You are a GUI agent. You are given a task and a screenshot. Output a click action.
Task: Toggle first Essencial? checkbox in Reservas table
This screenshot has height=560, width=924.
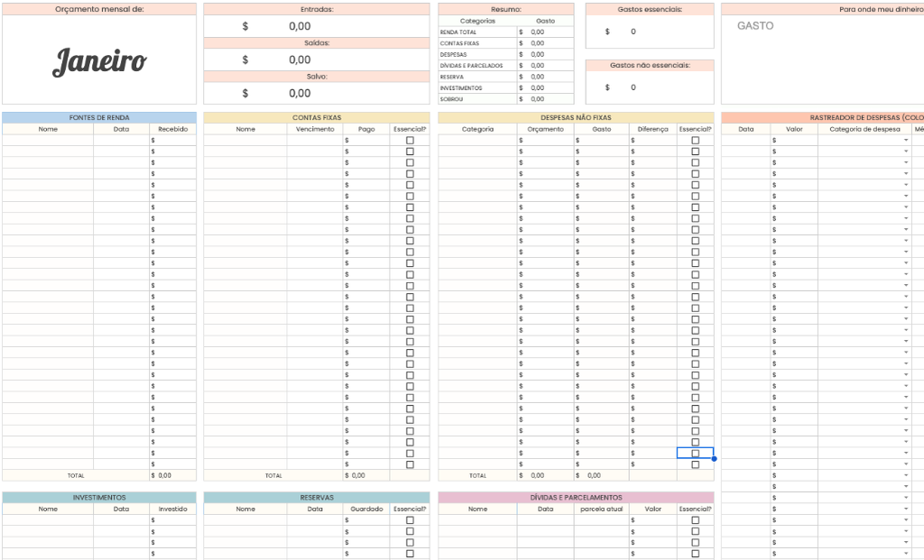pyautogui.click(x=410, y=520)
